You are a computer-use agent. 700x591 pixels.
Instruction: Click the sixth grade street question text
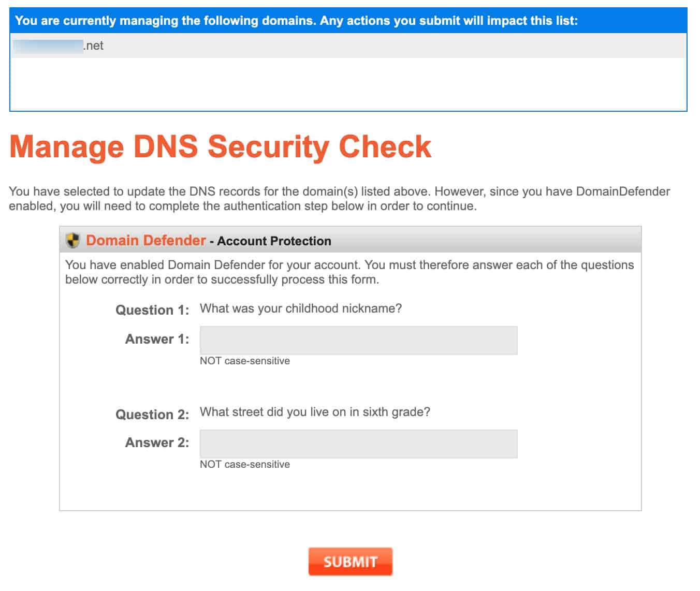[x=315, y=412]
